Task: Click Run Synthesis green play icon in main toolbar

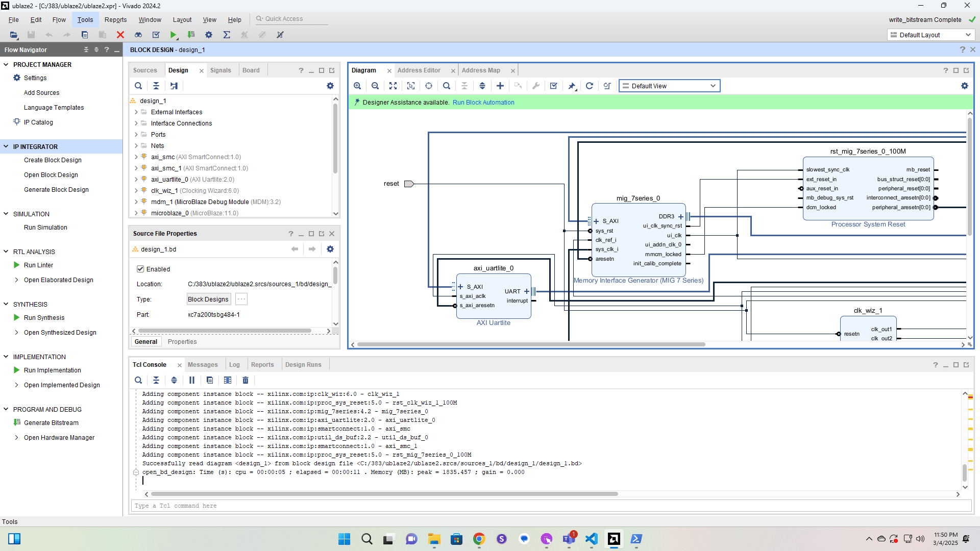Action: 174,35
